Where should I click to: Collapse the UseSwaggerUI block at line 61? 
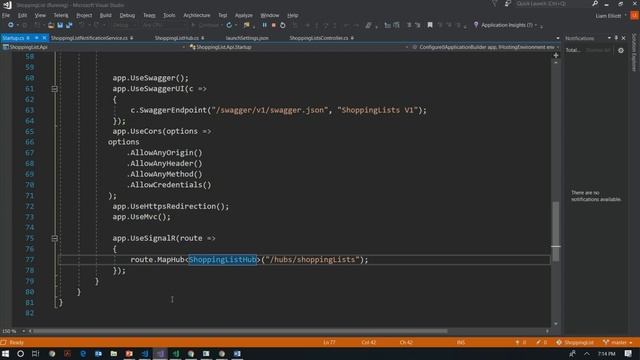[x=54, y=89]
